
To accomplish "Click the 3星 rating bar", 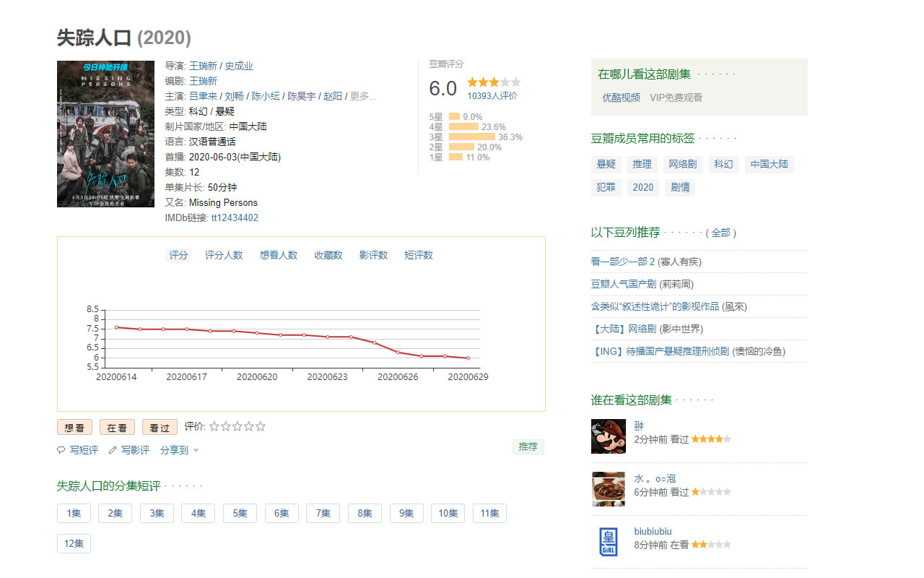I will pos(472,137).
